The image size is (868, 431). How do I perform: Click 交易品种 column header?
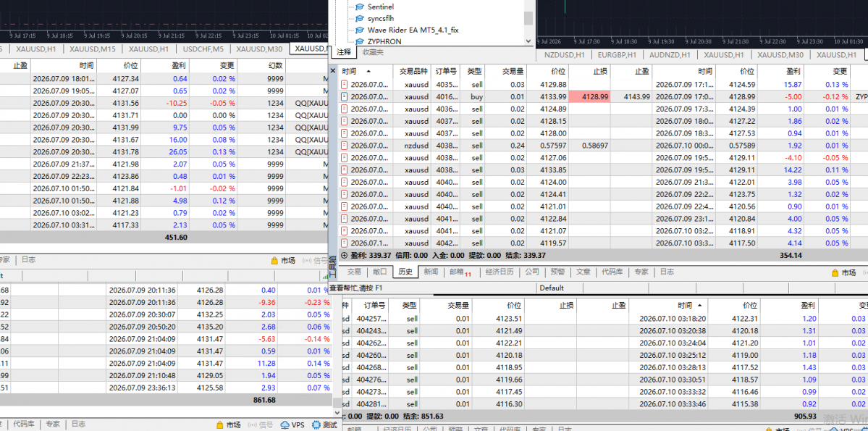[413, 72]
